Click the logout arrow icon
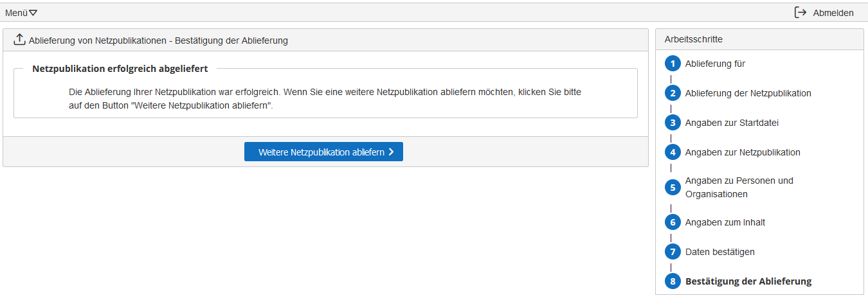Viewport: 868px width, 300px height. coord(800,12)
